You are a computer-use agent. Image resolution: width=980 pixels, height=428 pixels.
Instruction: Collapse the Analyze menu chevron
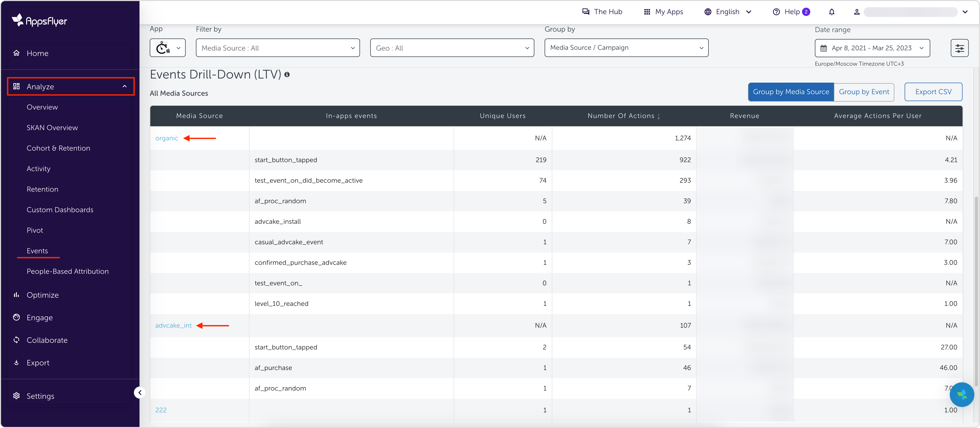coord(124,86)
